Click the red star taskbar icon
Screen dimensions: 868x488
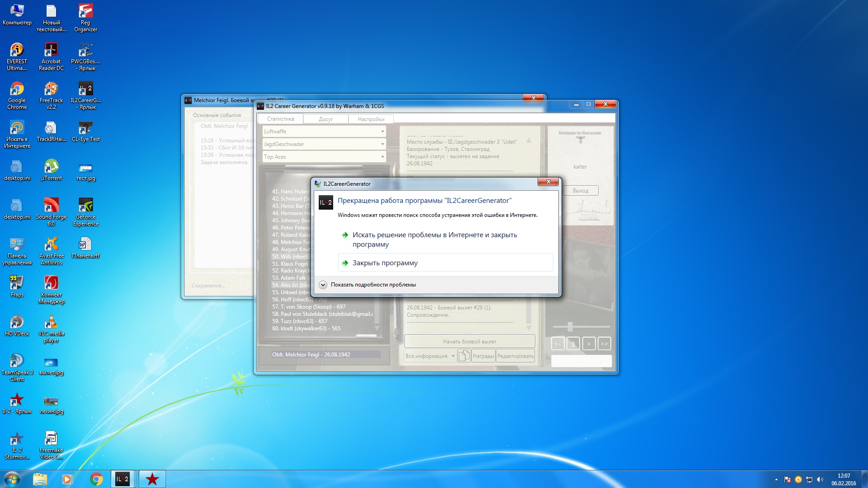tap(152, 479)
